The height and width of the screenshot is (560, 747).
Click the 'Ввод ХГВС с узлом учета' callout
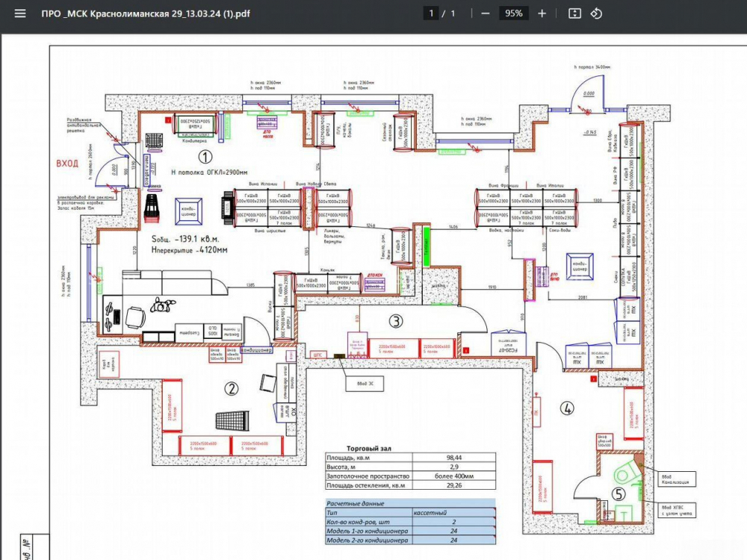[678, 510]
